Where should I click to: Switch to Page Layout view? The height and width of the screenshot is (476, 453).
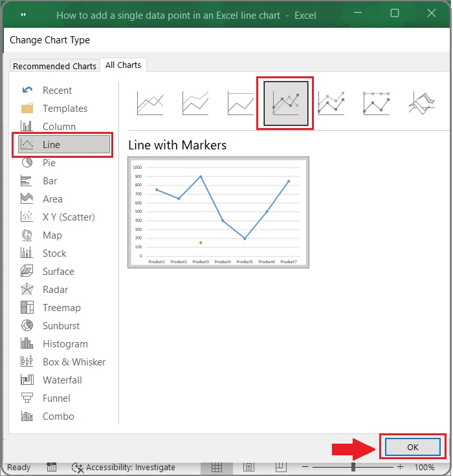pos(249,467)
